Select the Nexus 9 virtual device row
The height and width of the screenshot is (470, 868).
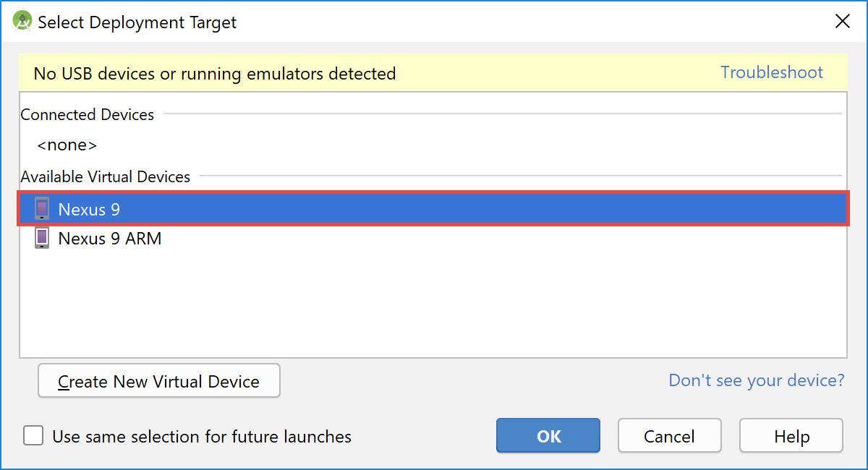coord(433,210)
